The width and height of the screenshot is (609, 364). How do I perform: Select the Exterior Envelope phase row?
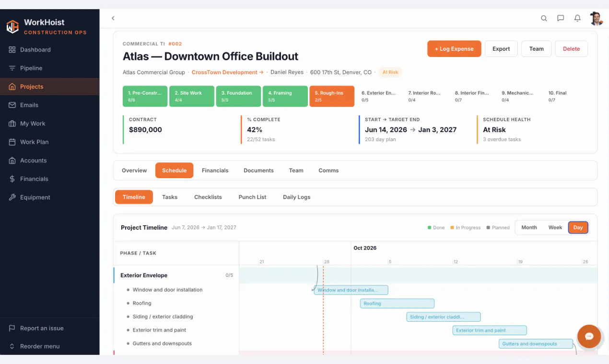coord(176,275)
